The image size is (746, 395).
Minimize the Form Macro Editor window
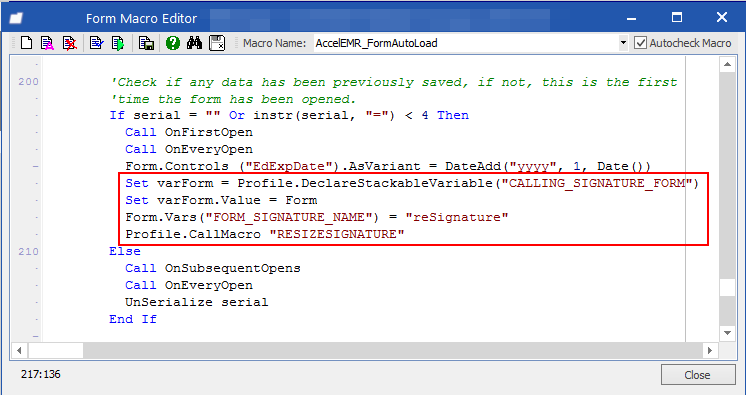pos(632,19)
